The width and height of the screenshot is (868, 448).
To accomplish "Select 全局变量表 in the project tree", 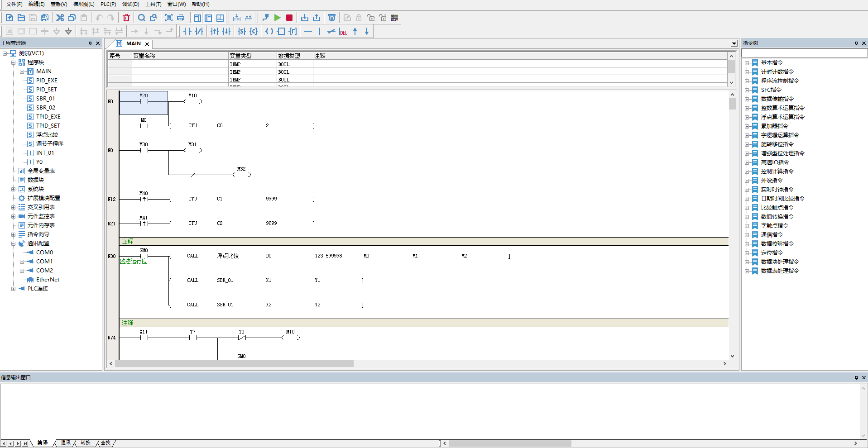I will [41, 171].
